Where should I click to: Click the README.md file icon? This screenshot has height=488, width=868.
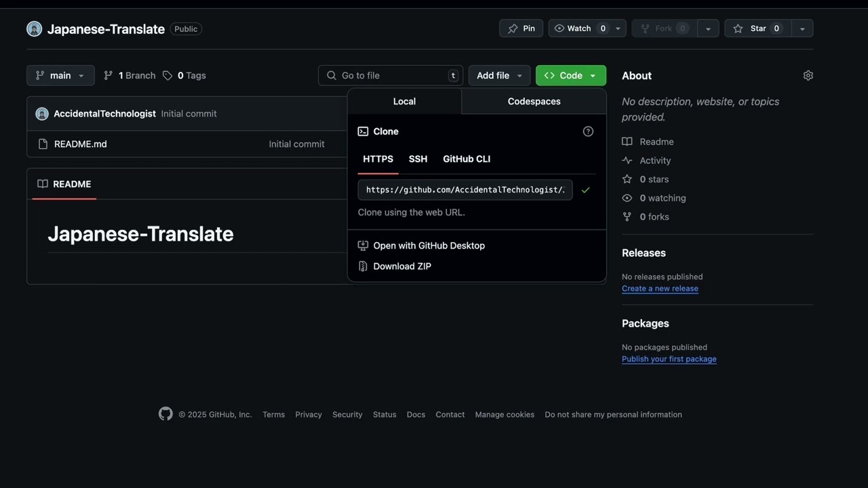[x=43, y=144]
